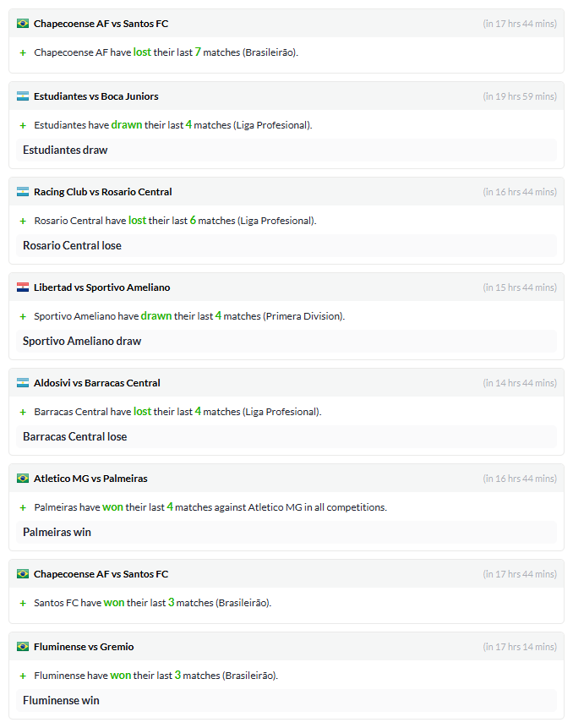Click Brazil flag beside Atletico MG vs Palmeiras
This screenshot has height=728, width=573.
tap(23, 479)
